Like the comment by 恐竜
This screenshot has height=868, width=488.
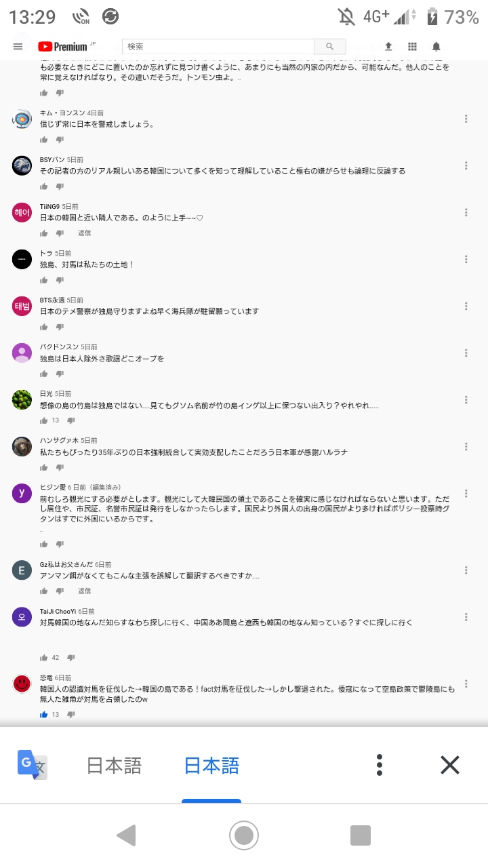pos(44,714)
